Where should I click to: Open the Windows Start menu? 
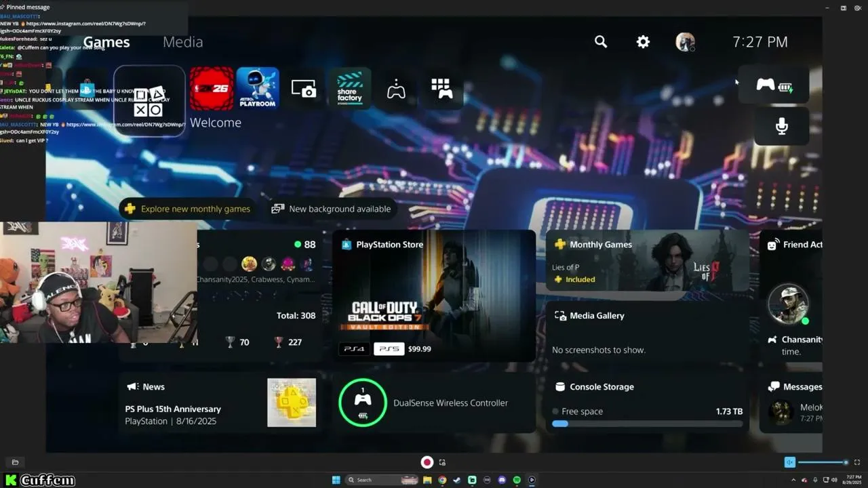click(336, 481)
